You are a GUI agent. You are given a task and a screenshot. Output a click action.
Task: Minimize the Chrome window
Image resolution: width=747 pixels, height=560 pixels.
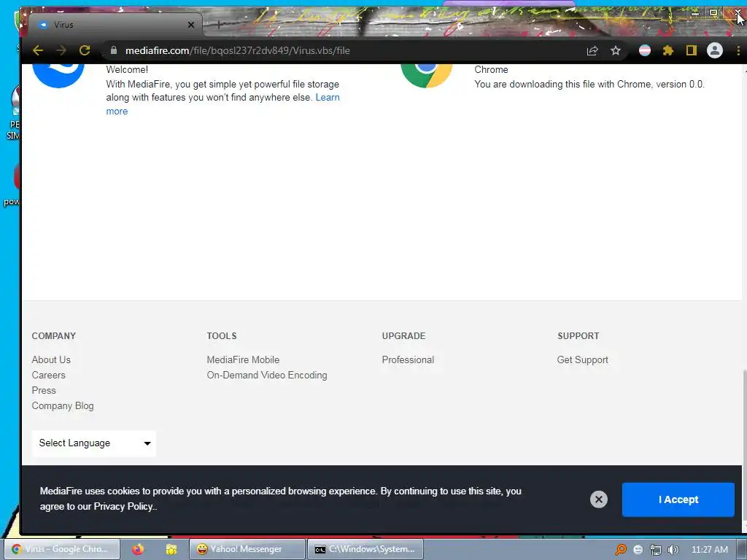(695, 14)
